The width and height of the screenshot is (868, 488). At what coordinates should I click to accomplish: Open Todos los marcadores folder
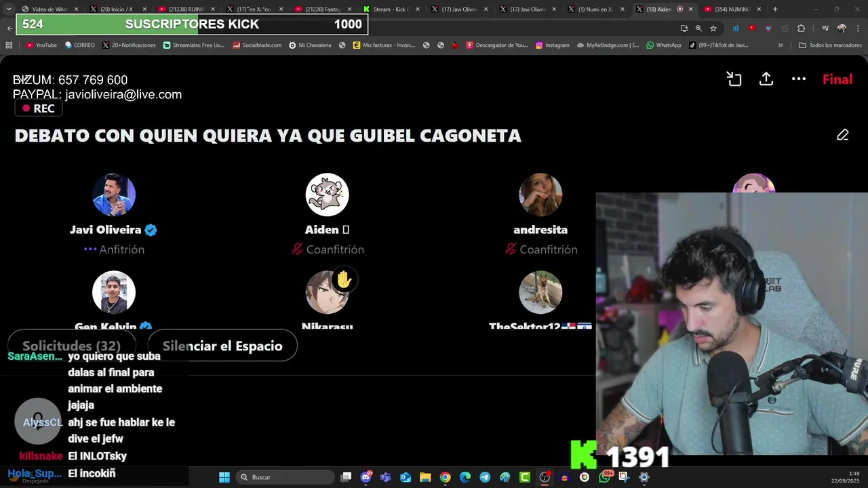pos(829,45)
